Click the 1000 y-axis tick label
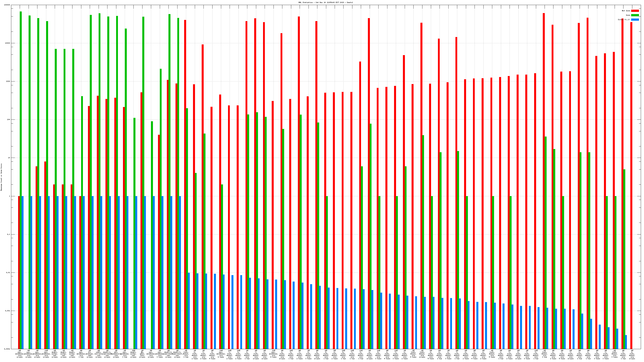The height and width of the screenshot is (362, 644). (x=8, y=81)
